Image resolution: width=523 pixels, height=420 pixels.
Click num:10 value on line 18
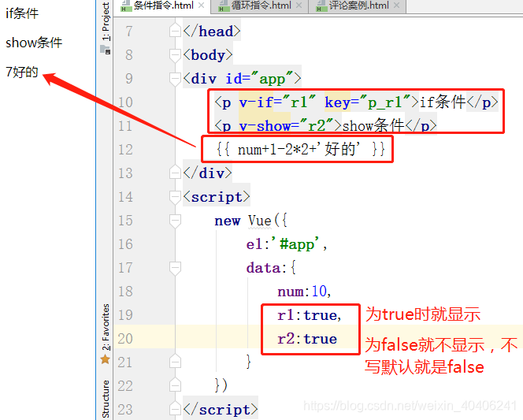coord(304,292)
